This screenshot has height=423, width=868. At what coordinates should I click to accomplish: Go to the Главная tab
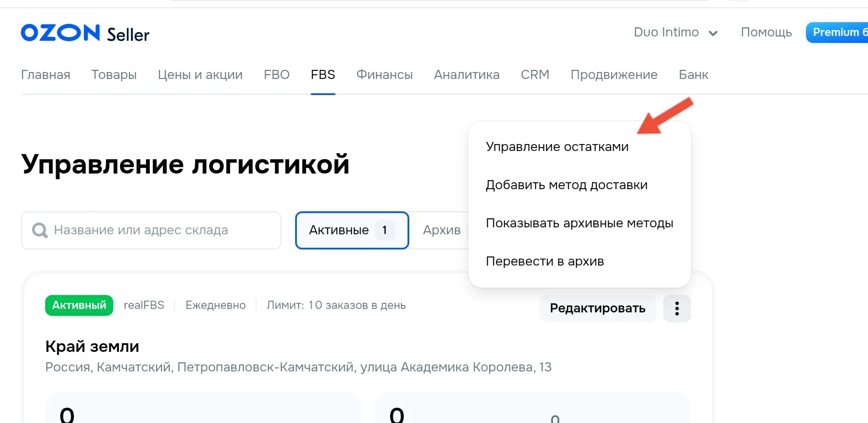click(x=46, y=75)
